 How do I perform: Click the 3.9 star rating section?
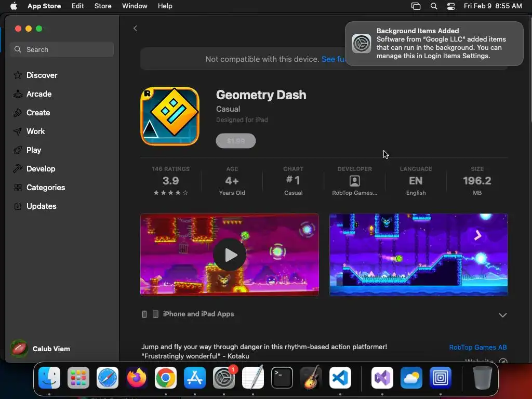pos(170,181)
